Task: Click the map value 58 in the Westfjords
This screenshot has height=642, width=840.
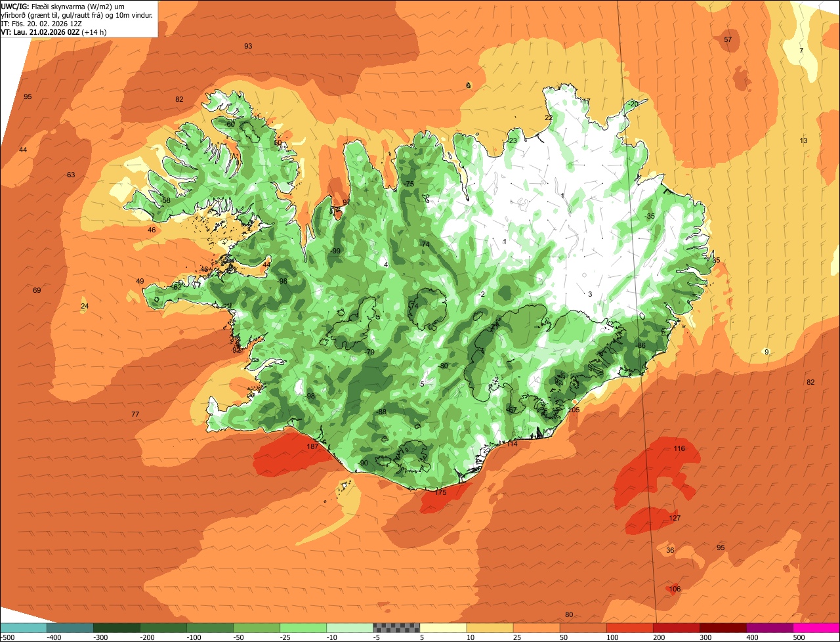Action: click(x=166, y=200)
